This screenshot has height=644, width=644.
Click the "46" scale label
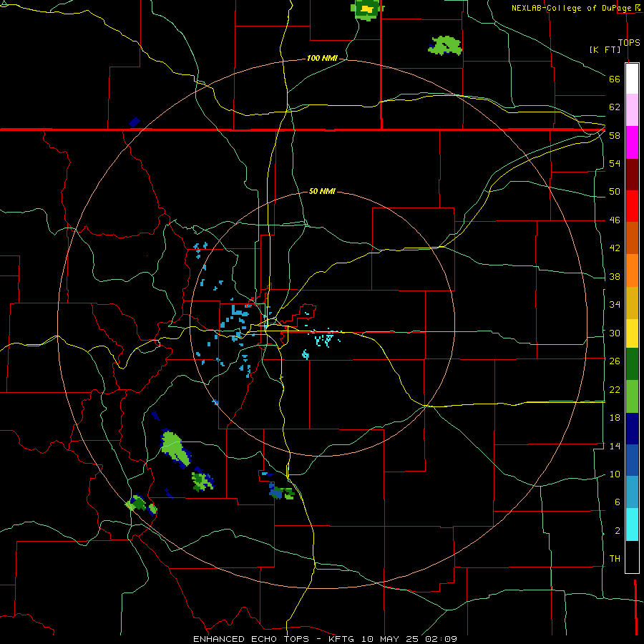pyautogui.click(x=615, y=220)
